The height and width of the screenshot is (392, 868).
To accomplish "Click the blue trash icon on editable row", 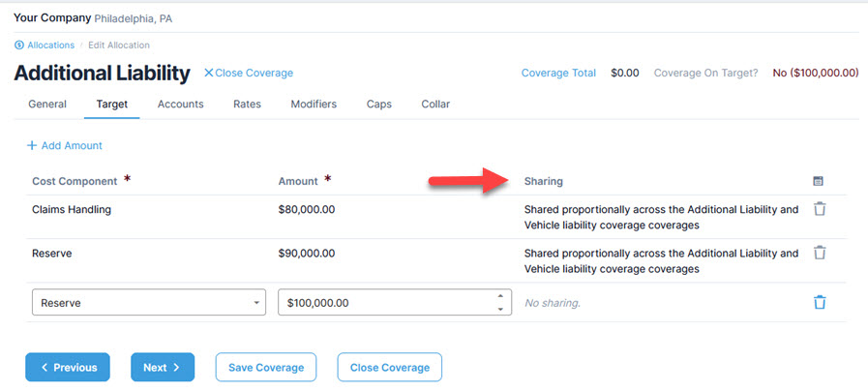I will [820, 303].
